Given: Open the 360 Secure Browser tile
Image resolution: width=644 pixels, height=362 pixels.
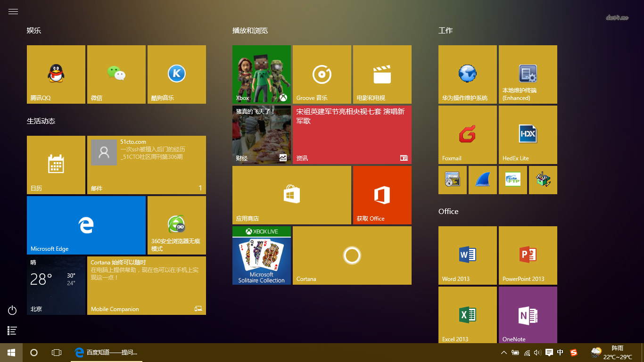Looking at the screenshot, I should pos(177,225).
